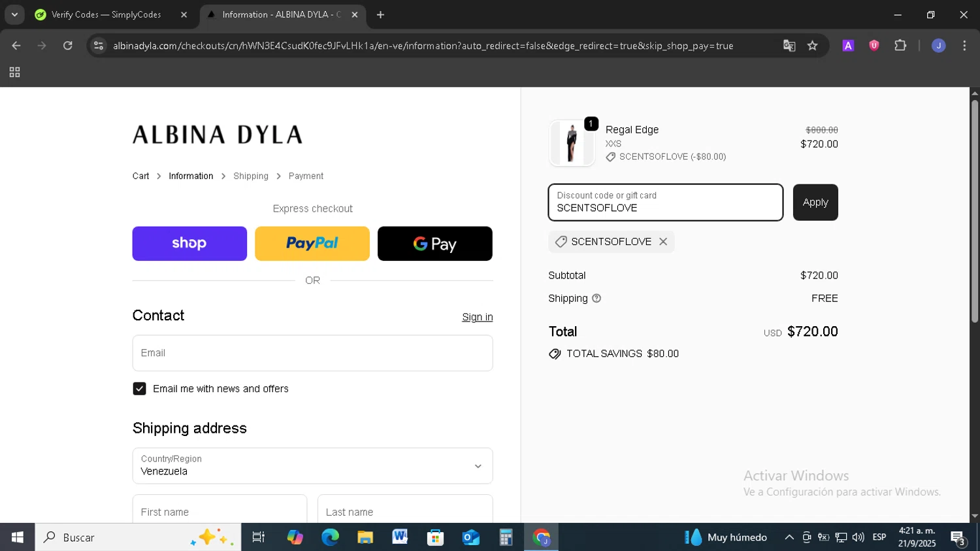Reload the checkout page
Screen dimensions: 980x551
68,46
